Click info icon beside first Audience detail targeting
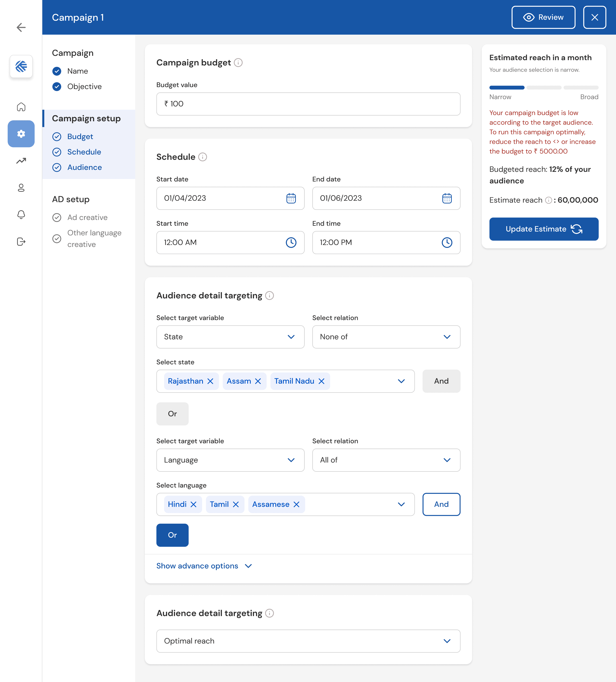 pyautogui.click(x=270, y=296)
